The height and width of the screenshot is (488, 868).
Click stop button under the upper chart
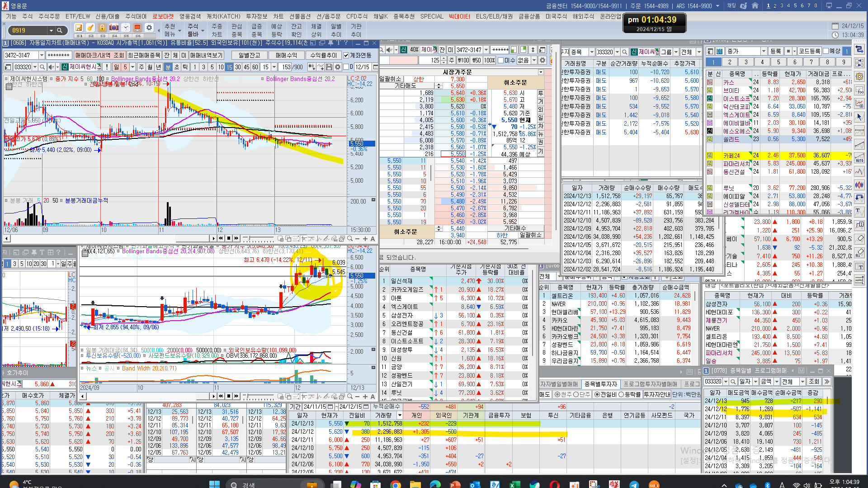tap(229, 238)
